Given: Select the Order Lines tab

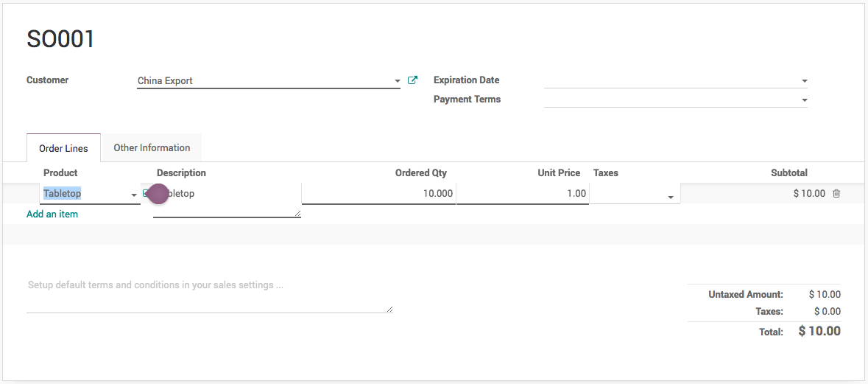Looking at the screenshot, I should pyautogui.click(x=63, y=148).
